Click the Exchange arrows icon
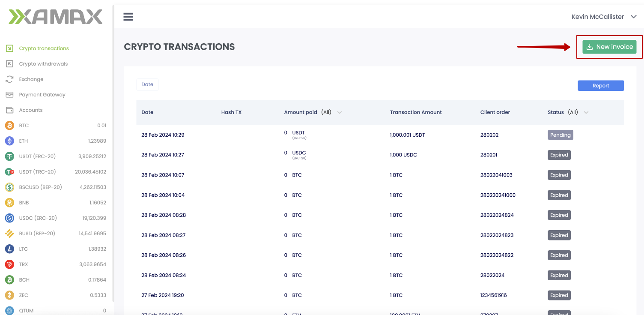This screenshot has width=644, height=315. pyautogui.click(x=9, y=79)
